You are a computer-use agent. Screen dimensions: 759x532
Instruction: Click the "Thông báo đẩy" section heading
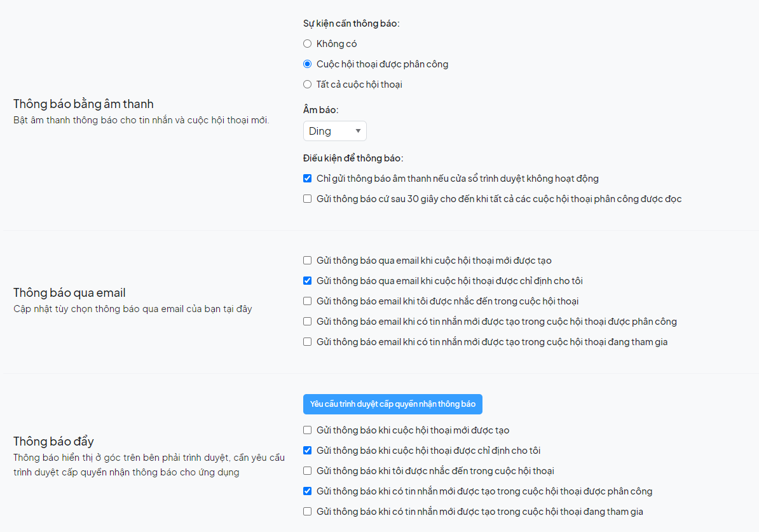pyautogui.click(x=53, y=442)
